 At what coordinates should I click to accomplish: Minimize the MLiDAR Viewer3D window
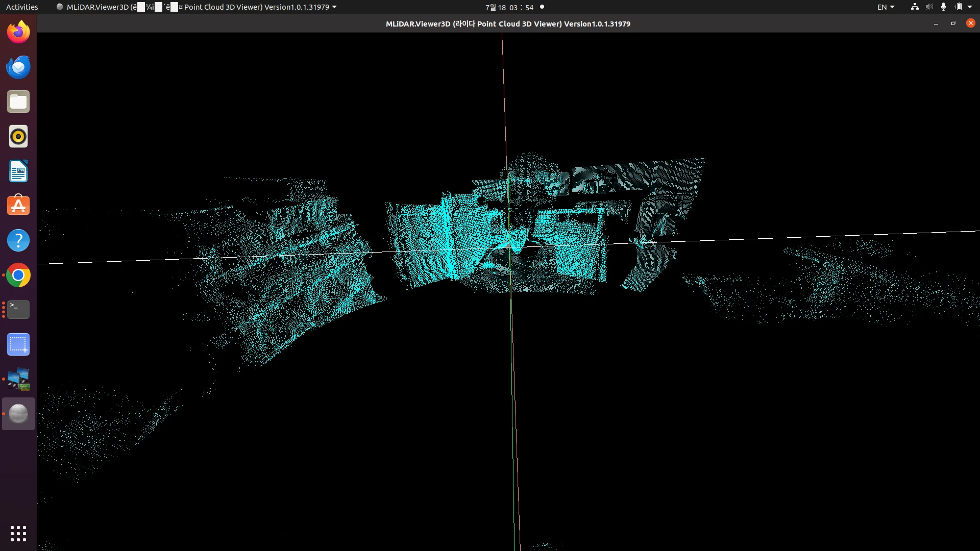(x=936, y=24)
